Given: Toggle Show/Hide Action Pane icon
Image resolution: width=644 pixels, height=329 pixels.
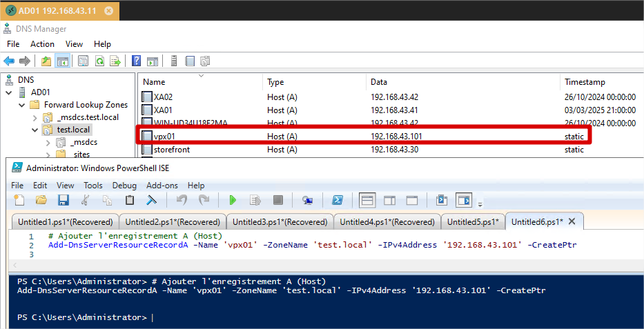Looking at the screenshot, I should (153, 61).
